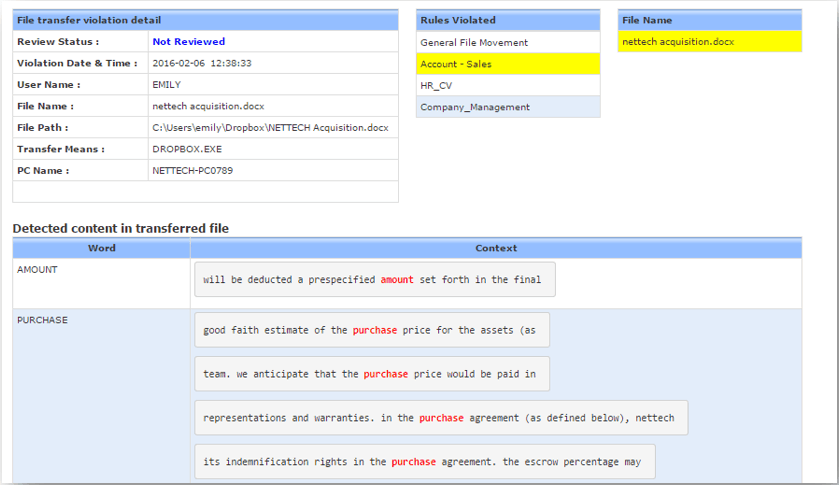Click the DROPBOX.EXE transfer means value
Image resolution: width=839 pixels, height=485 pixels.
pyautogui.click(x=187, y=149)
